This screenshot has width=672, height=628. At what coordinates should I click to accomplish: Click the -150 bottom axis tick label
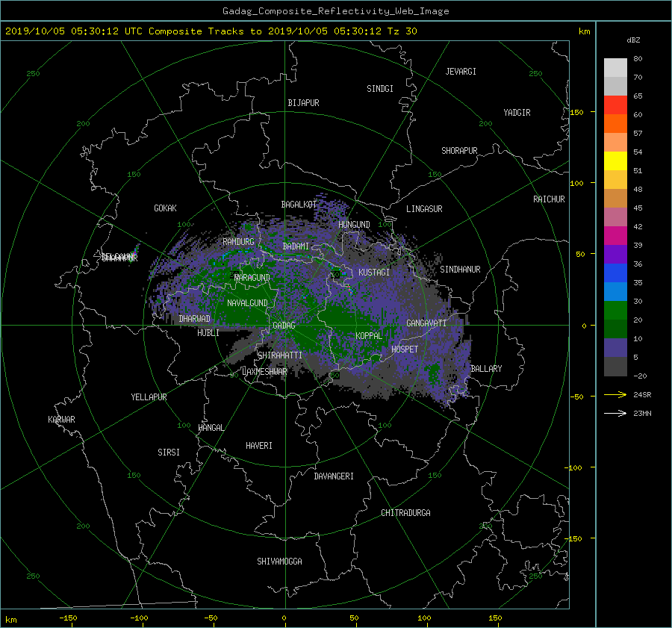click(x=68, y=618)
